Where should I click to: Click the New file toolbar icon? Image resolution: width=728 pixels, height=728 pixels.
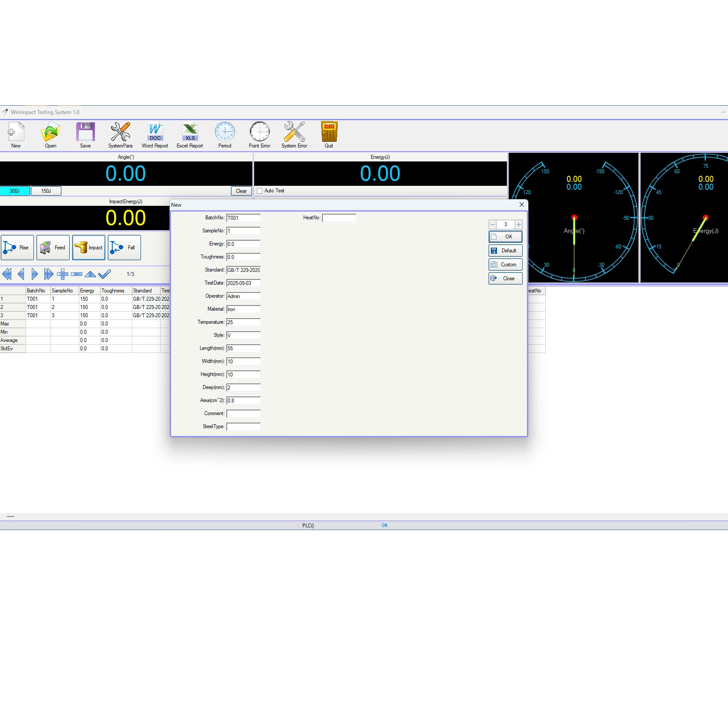(16, 135)
